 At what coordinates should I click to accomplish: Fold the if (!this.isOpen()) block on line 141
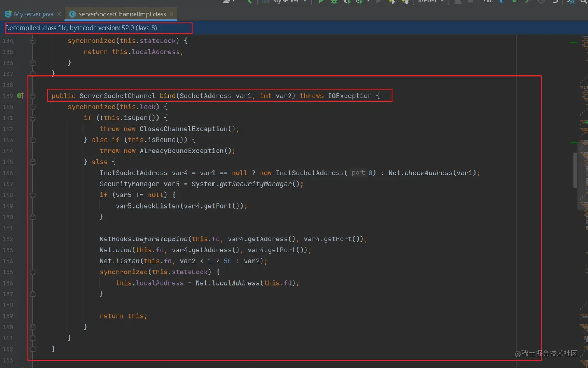33,118
